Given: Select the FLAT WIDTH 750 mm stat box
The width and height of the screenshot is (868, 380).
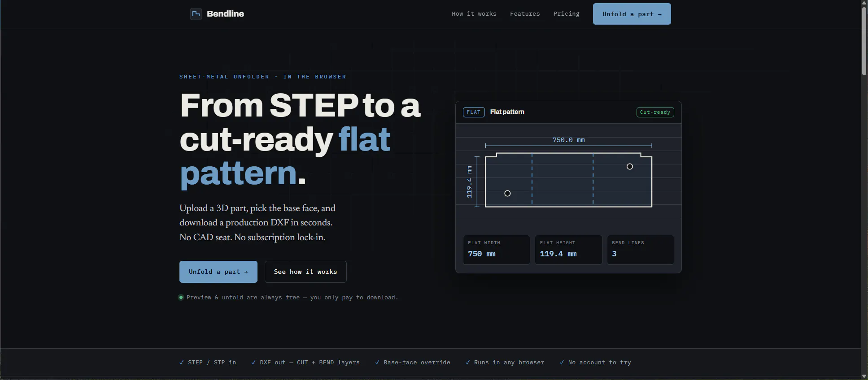Looking at the screenshot, I should [496, 250].
